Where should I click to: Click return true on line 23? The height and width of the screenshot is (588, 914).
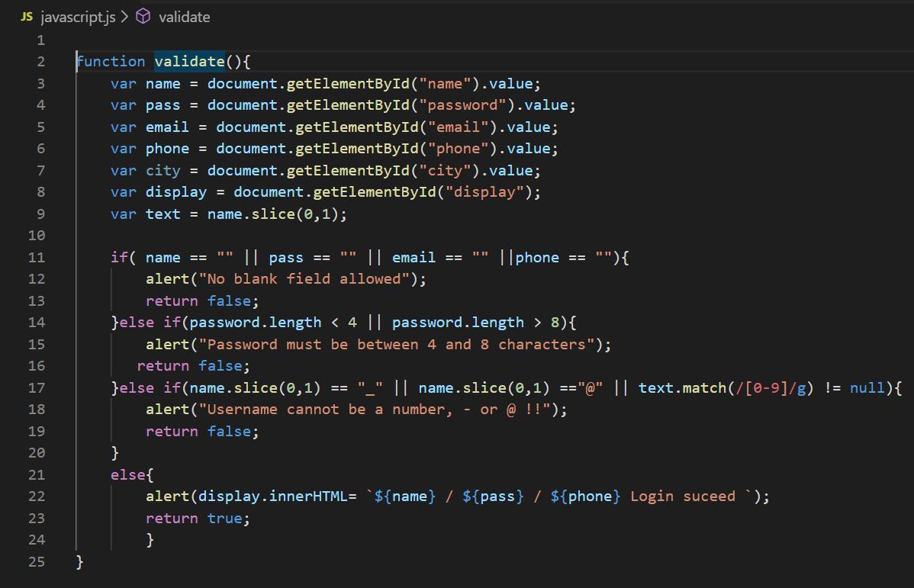tap(195, 518)
